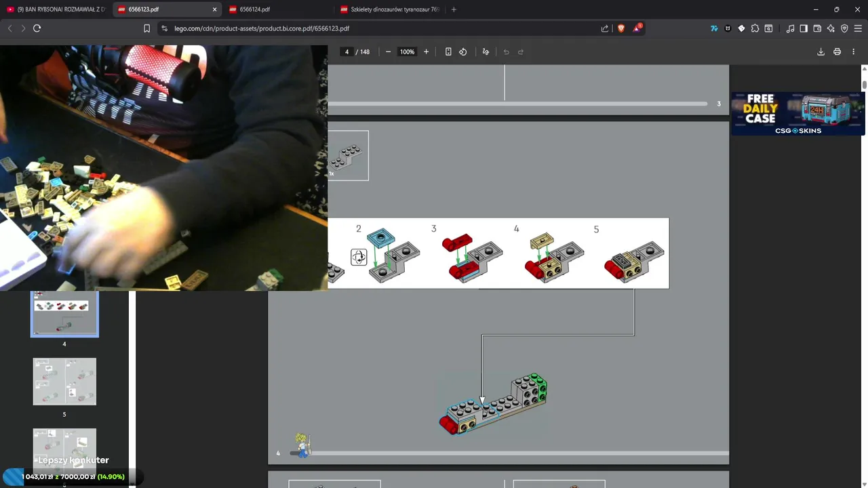Bookmark this page
Image resolution: width=868 pixels, height=488 pixels.
pyautogui.click(x=146, y=28)
